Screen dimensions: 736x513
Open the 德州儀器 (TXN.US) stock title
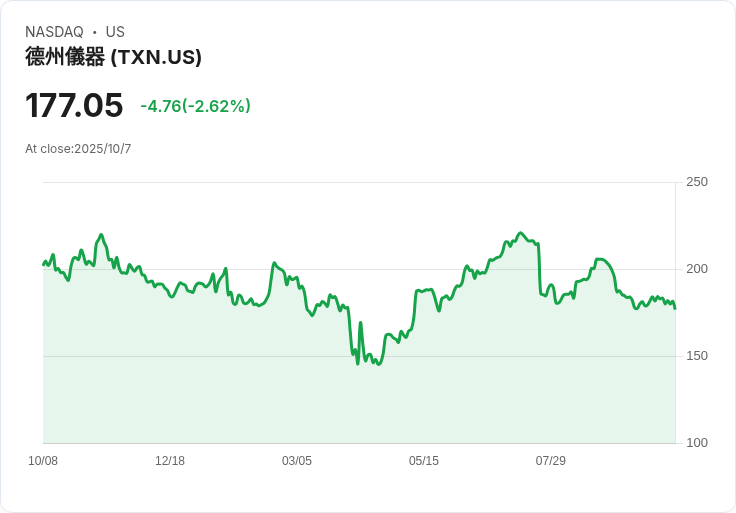[113, 57]
